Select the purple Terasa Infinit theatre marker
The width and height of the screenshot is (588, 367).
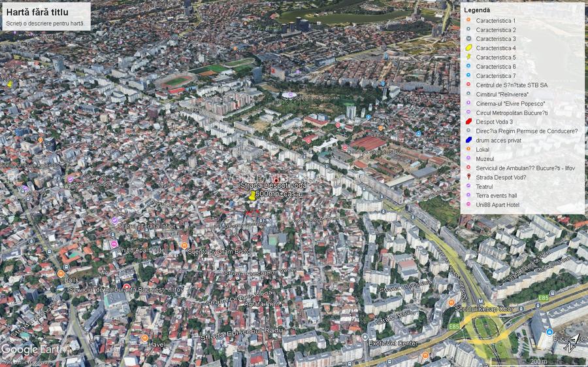point(115,220)
